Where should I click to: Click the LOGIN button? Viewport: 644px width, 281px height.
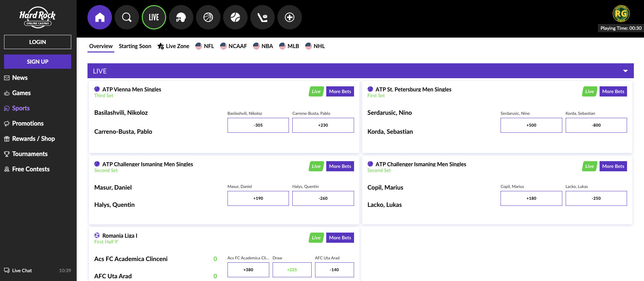pyautogui.click(x=38, y=42)
